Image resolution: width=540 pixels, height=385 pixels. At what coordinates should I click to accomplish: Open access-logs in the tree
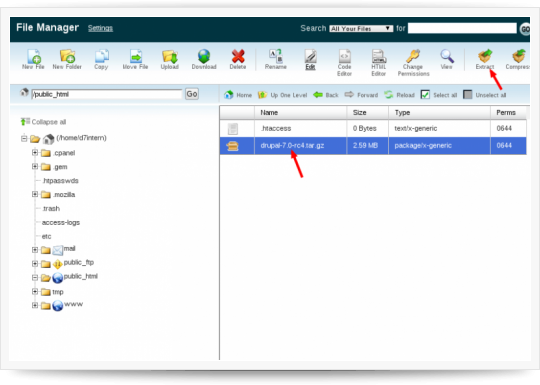point(61,222)
